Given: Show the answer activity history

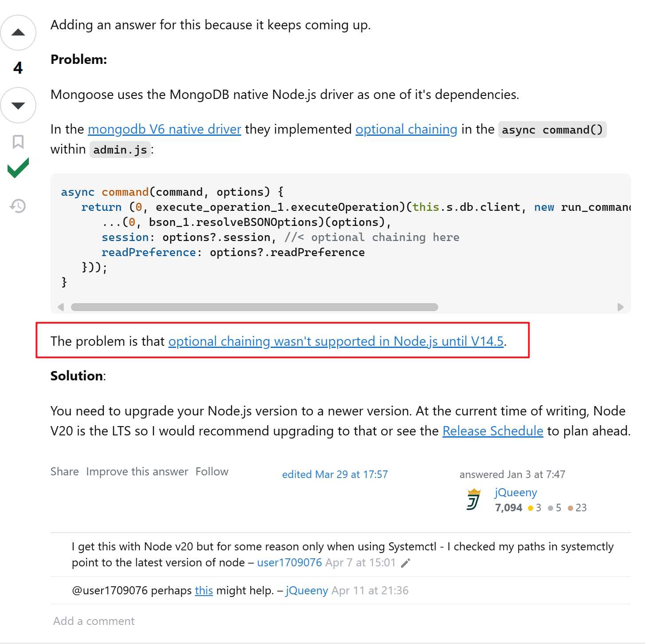Looking at the screenshot, I should [18, 206].
